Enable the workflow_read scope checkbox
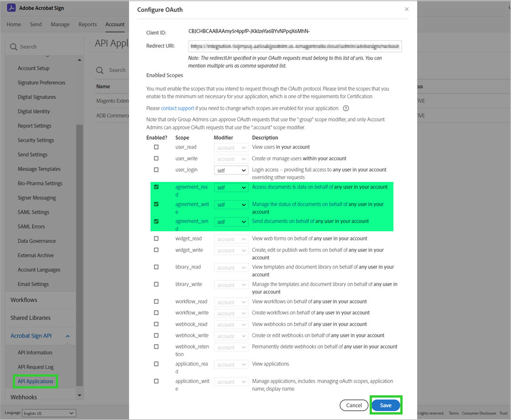511x420 pixels. pos(156,302)
